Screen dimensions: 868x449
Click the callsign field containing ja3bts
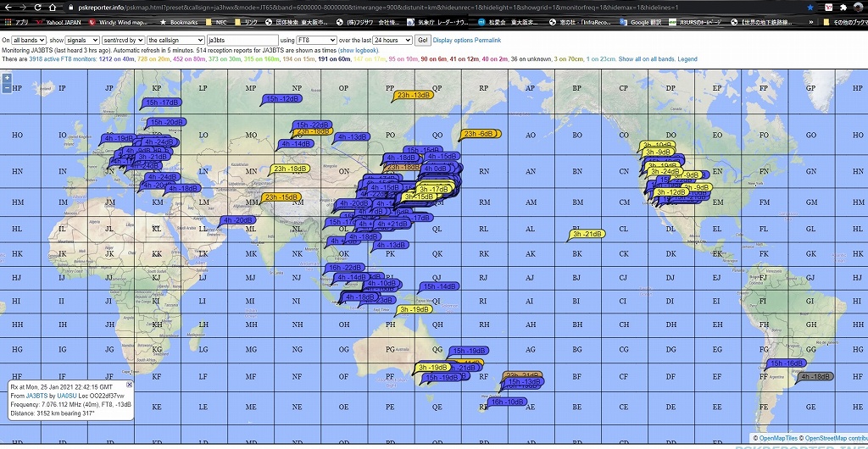click(x=242, y=41)
